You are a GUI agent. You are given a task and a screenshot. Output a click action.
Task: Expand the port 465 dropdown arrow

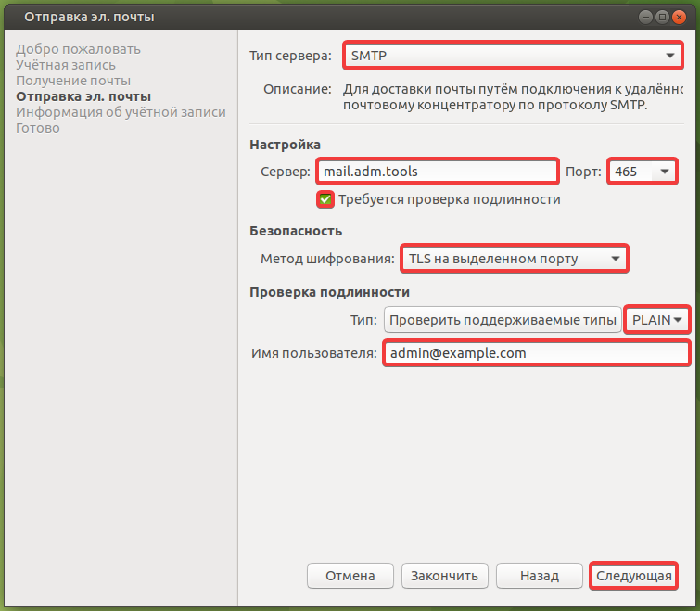point(664,172)
